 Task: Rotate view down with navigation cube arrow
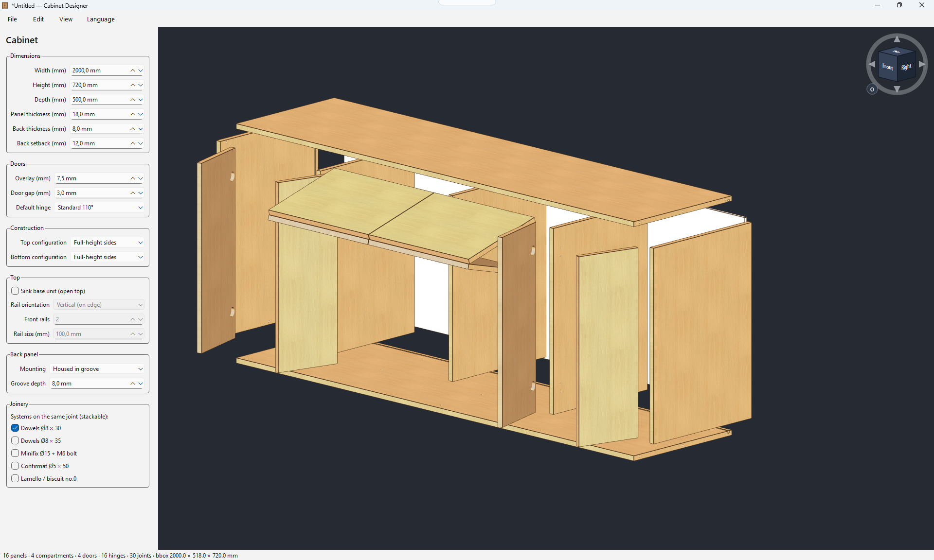pyautogui.click(x=897, y=89)
